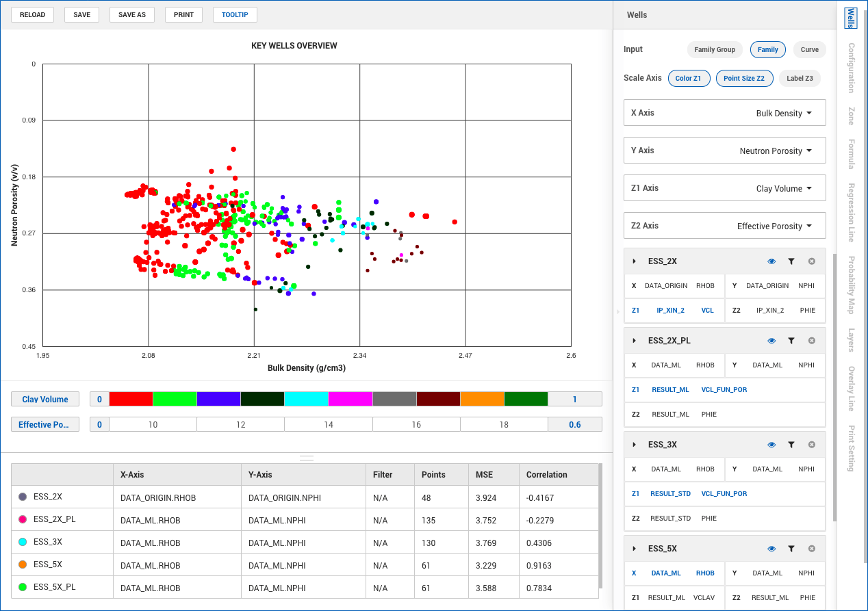Select Curve input mode

pos(810,49)
